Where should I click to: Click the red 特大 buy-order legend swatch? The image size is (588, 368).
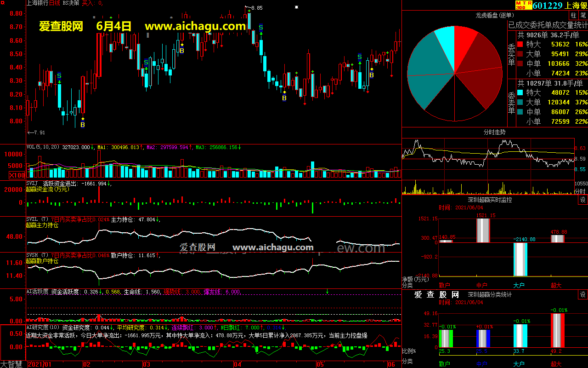coord(520,44)
